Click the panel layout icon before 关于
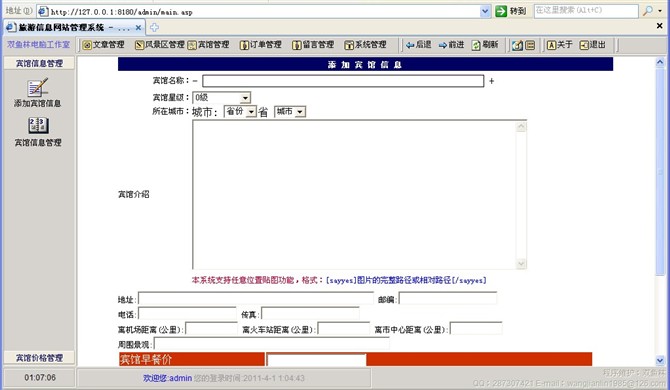 coord(530,45)
